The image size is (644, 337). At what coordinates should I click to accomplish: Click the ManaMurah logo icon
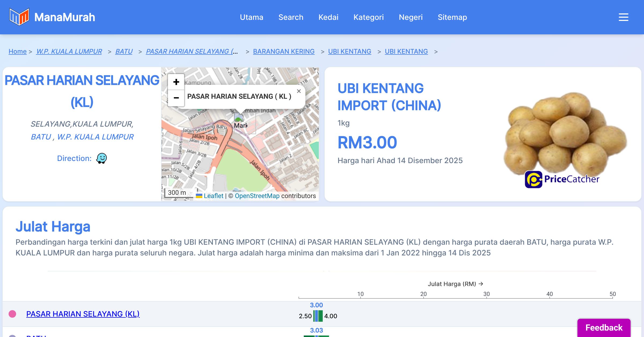click(19, 17)
